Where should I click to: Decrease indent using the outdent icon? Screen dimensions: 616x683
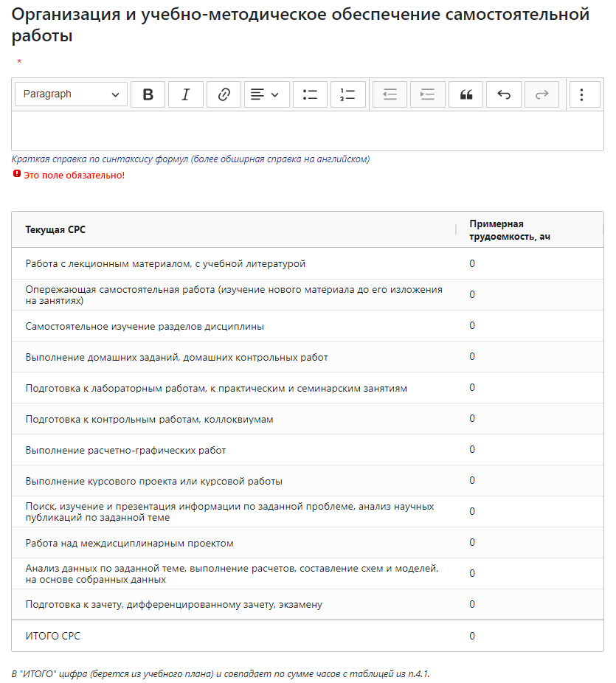click(390, 94)
